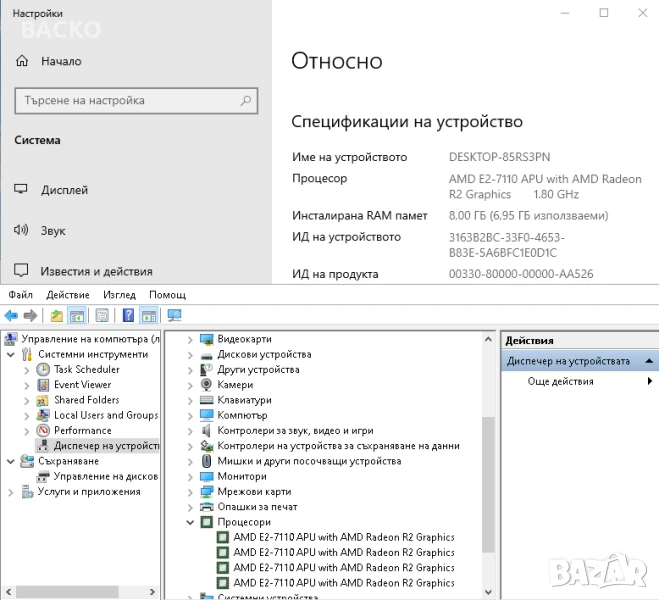Go to Начало in Settings

click(60, 61)
